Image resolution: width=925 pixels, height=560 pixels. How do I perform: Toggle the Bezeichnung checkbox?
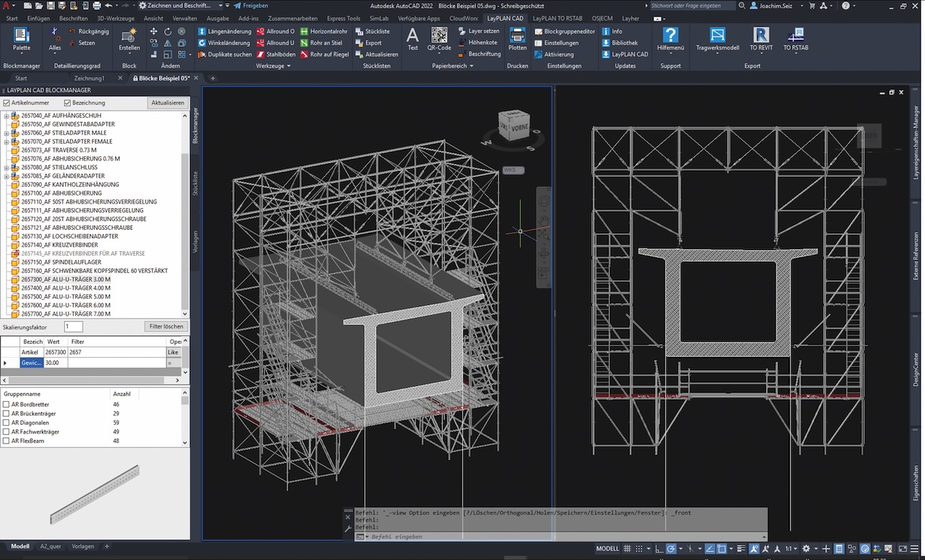coord(67,103)
